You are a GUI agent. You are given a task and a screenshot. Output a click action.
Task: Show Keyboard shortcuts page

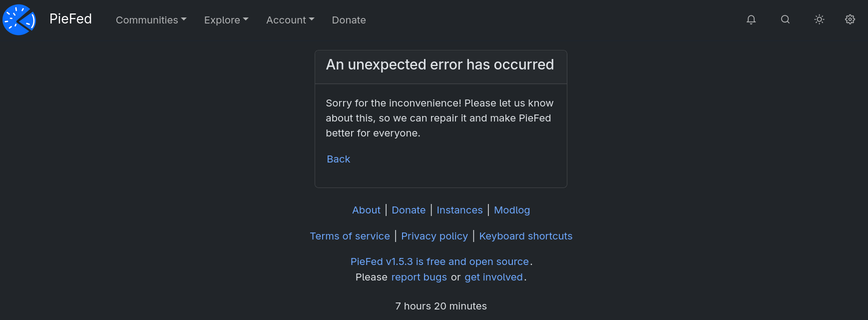[525, 236]
